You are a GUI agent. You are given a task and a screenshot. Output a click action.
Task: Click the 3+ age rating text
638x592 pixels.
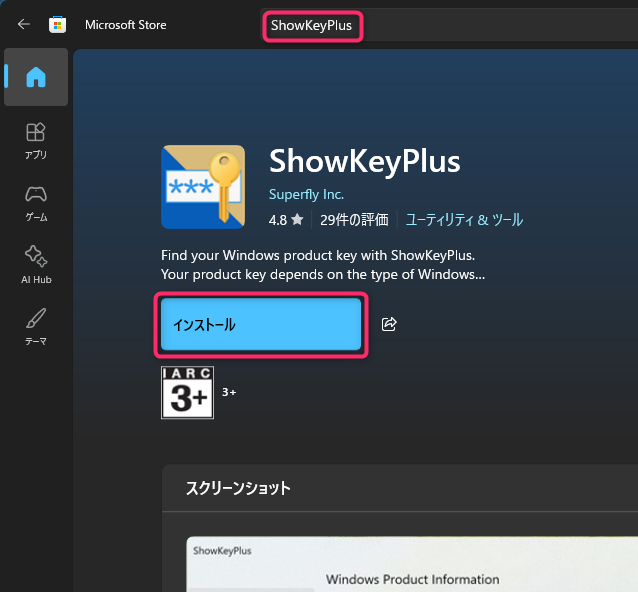229,393
